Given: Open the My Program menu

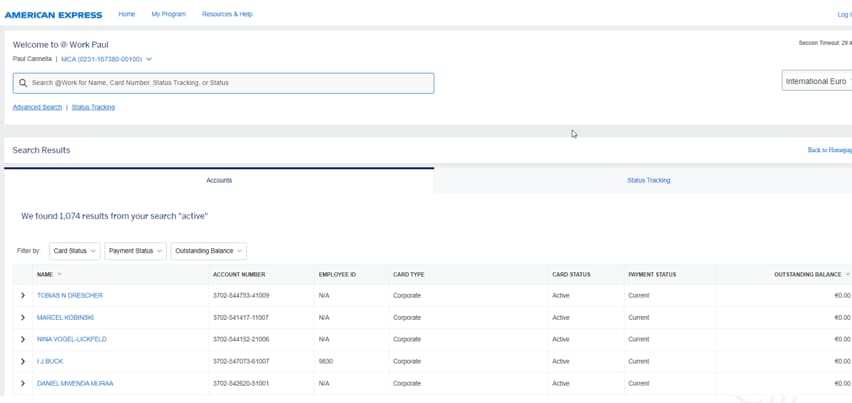Looking at the screenshot, I should (168, 15).
